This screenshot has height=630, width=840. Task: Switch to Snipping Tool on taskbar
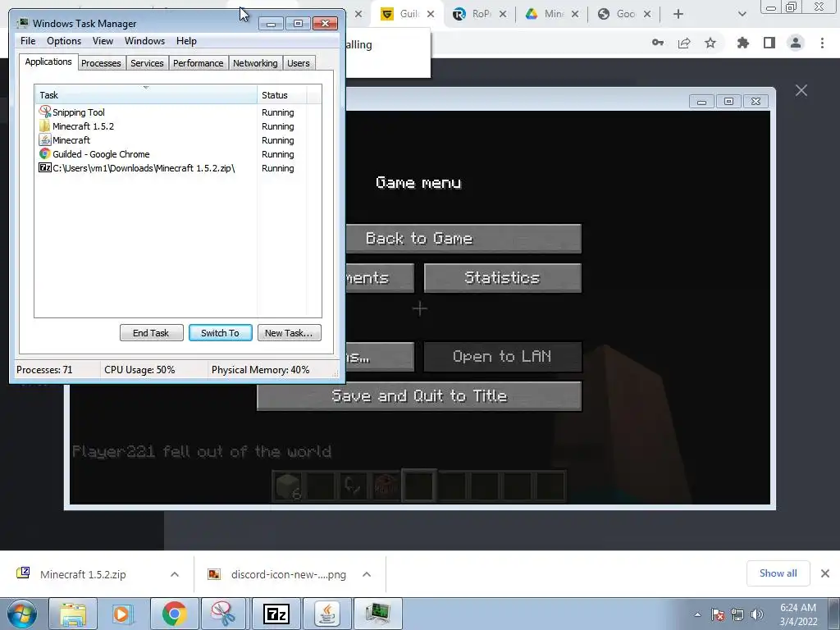pos(224,614)
